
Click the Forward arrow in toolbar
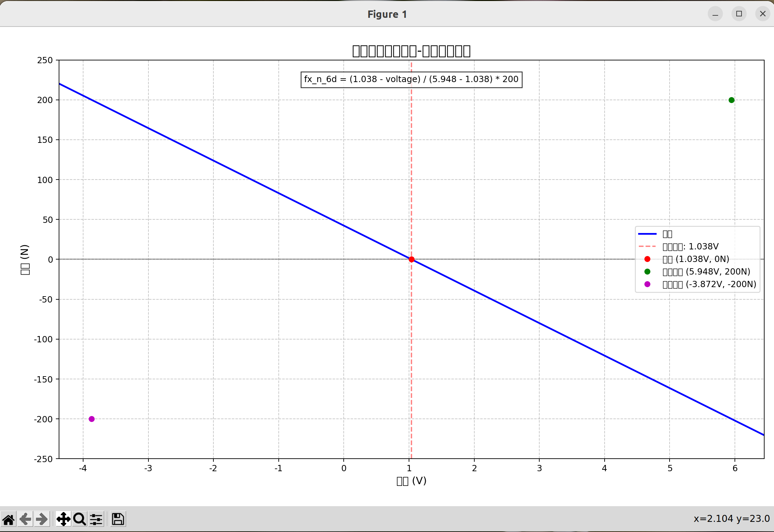42,519
